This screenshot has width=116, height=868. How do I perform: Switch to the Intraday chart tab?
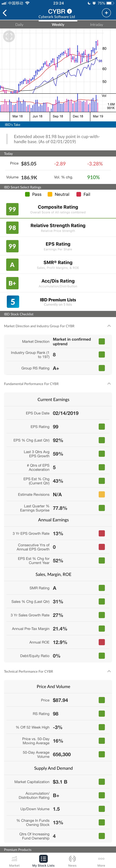pyautogui.click(x=96, y=25)
